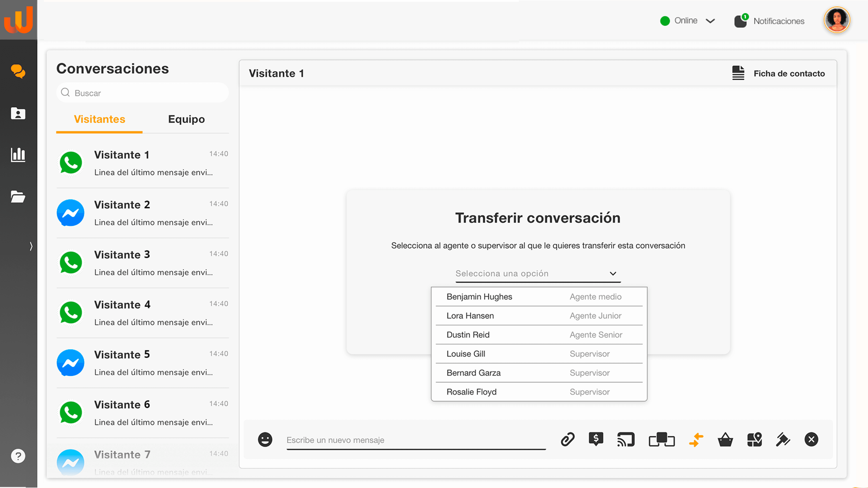
Task: Open the 'Selecciona una opción' dropdown
Action: (x=538, y=273)
